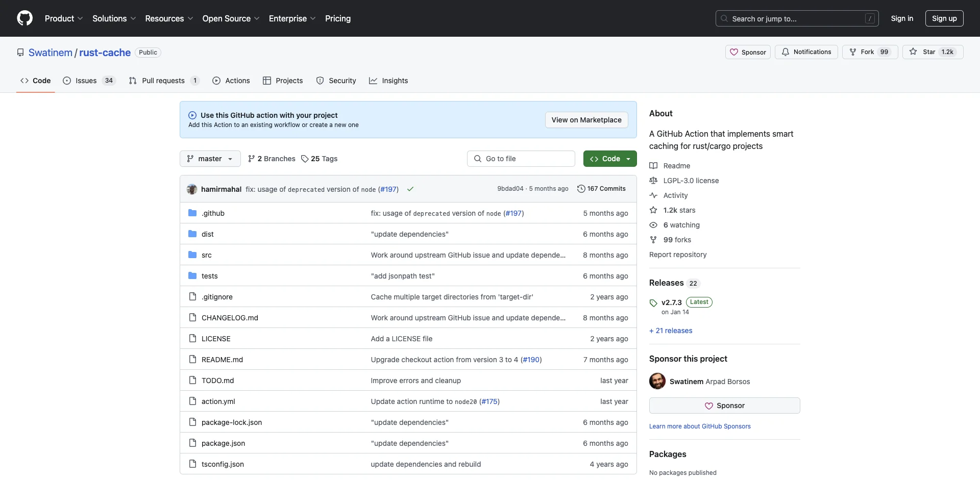View the 2 Branches link

point(272,159)
